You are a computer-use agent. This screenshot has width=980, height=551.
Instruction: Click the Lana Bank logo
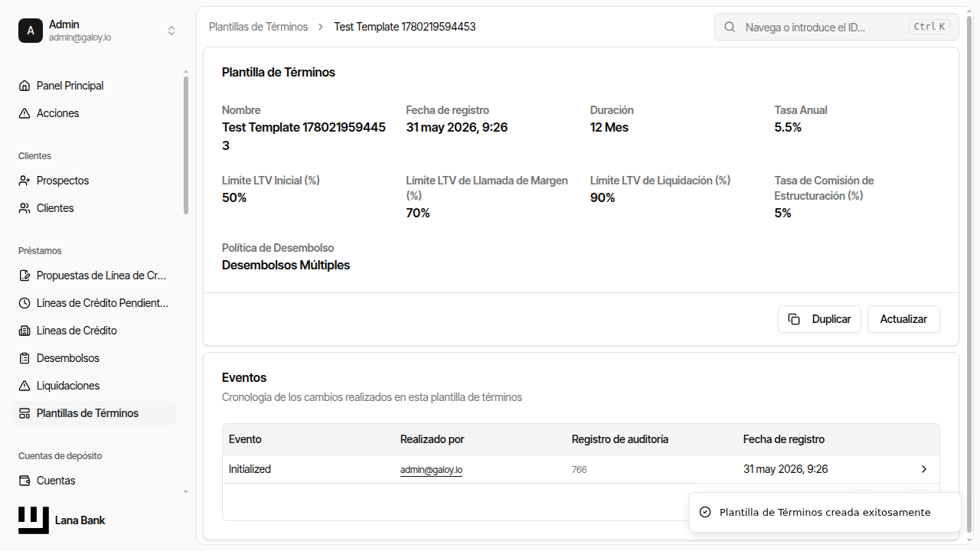click(x=34, y=520)
